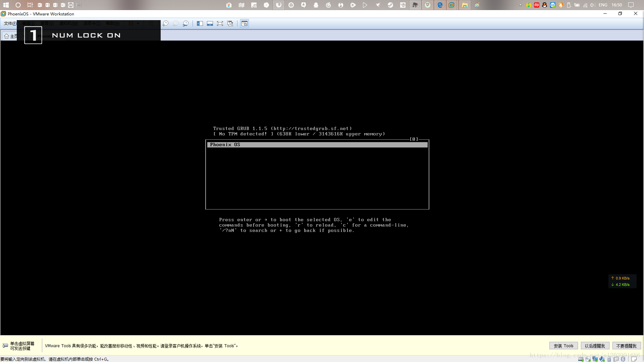Open the 文件(F) menu
Image resolution: width=644 pixels, height=362 pixels.
pos(10,23)
